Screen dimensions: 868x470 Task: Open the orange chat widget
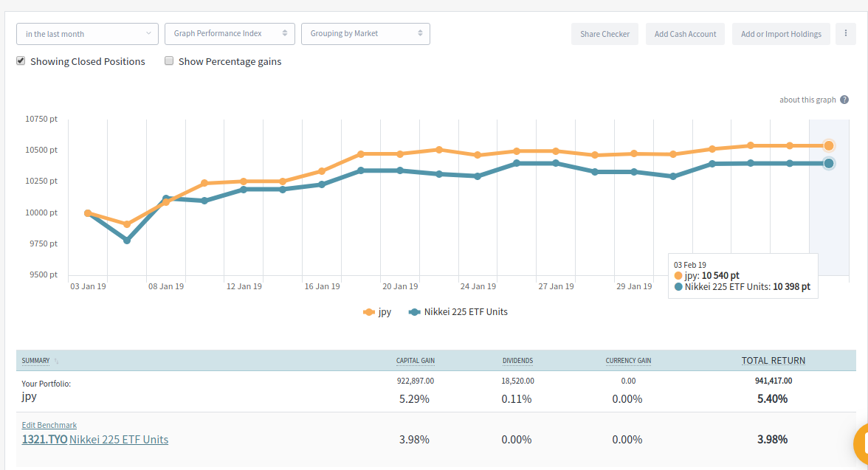click(862, 444)
